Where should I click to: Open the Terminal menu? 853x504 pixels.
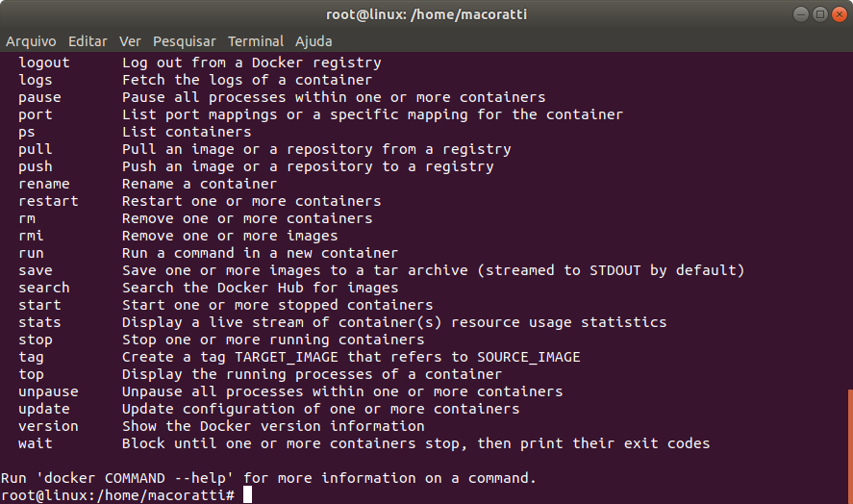pos(256,41)
